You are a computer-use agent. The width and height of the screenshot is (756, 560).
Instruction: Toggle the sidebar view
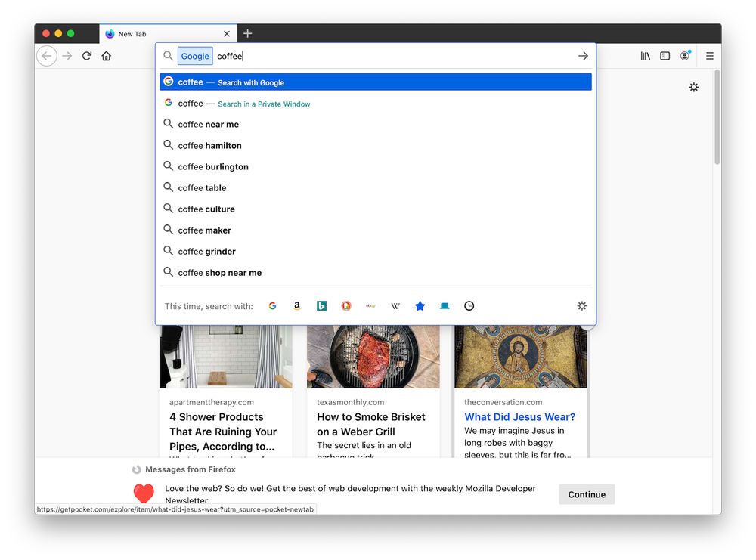665,56
